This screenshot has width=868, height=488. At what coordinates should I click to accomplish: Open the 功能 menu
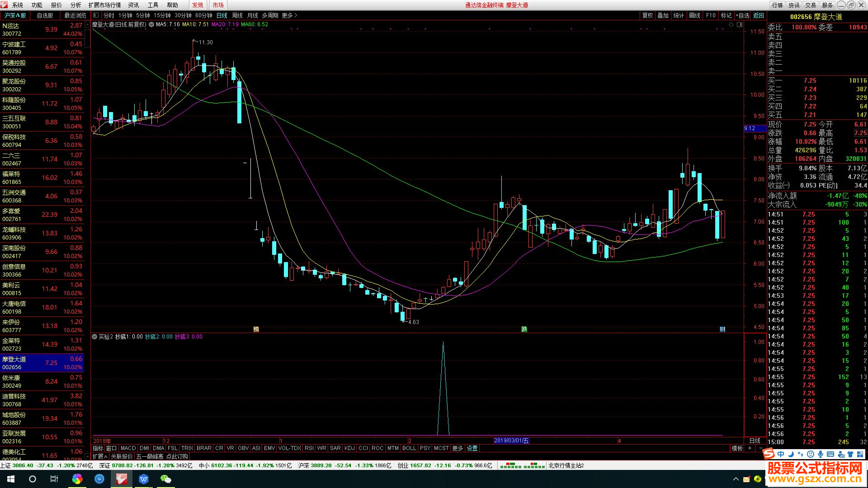click(x=37, y=5)
